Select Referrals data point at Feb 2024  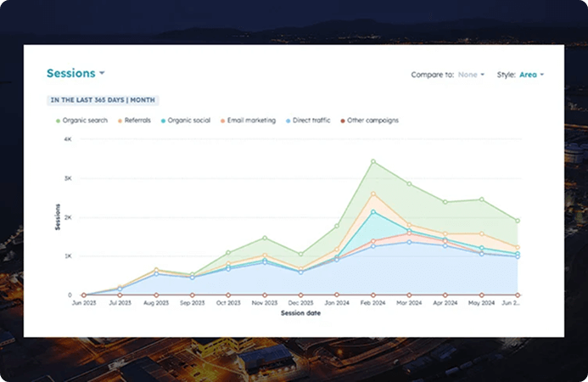point(373,194)
